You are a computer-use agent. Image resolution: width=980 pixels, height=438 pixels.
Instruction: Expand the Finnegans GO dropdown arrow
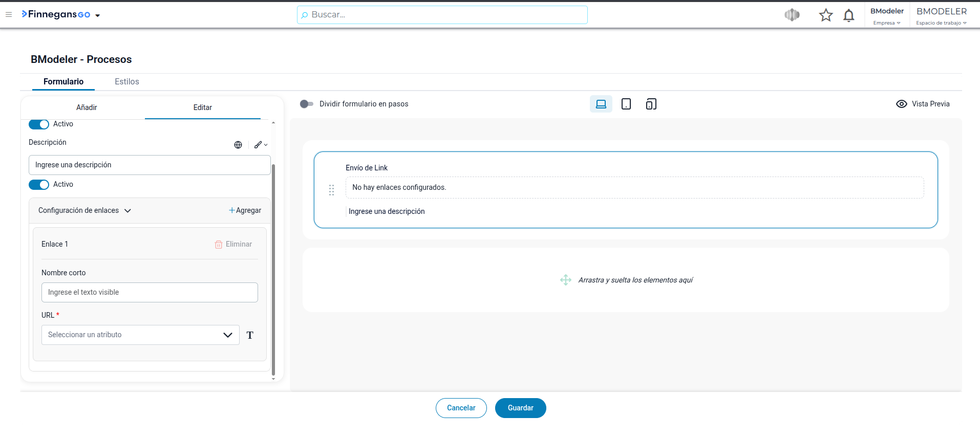click(97, 15)
